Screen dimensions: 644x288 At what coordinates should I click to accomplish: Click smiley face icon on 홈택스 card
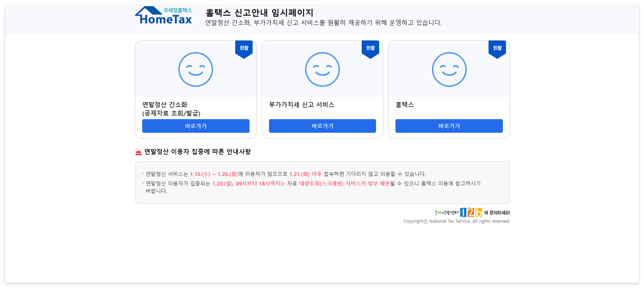click(449, 69)
